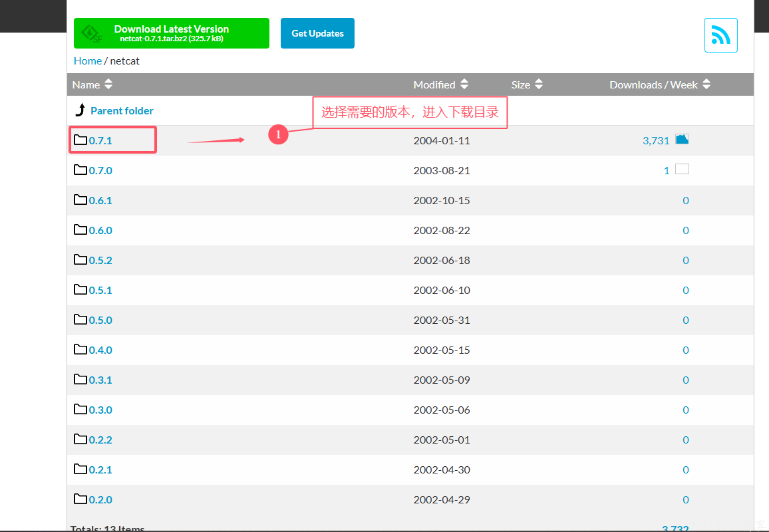Open version folder 0.3.1
Viewport: 769px width, 532px height.
pos(100,380)
